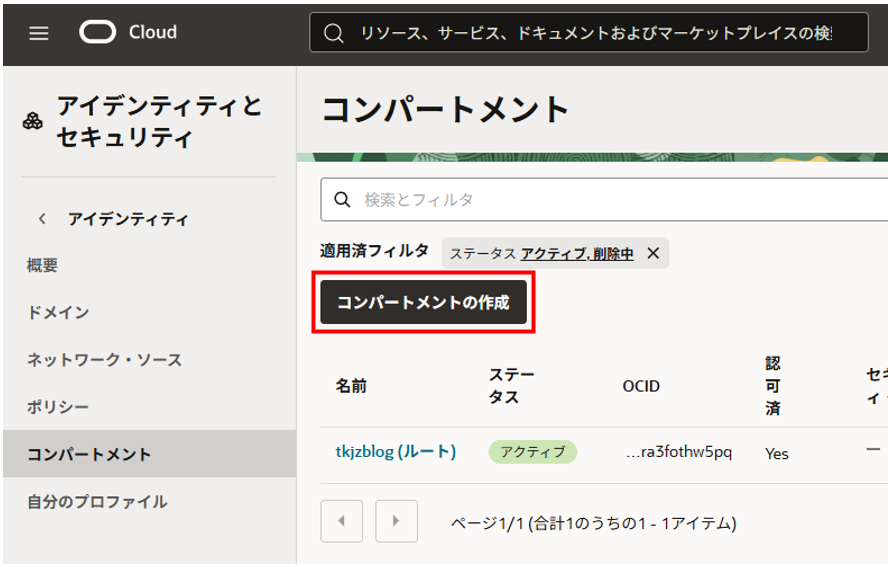
Task: Open the アクティブ, 削除中 status filter dropdown
Action: click(x=577, y=253)
